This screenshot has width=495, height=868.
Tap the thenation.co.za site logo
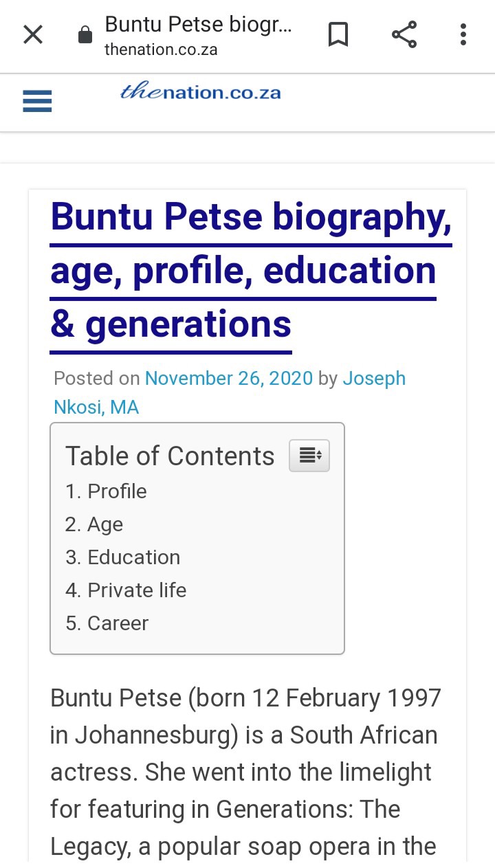200,92
